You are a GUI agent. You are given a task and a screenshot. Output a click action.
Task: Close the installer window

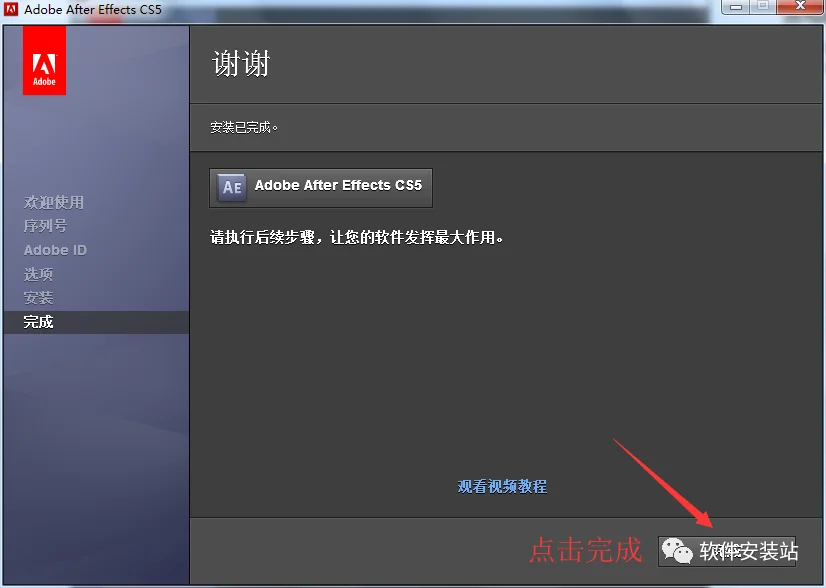point(800,7)
